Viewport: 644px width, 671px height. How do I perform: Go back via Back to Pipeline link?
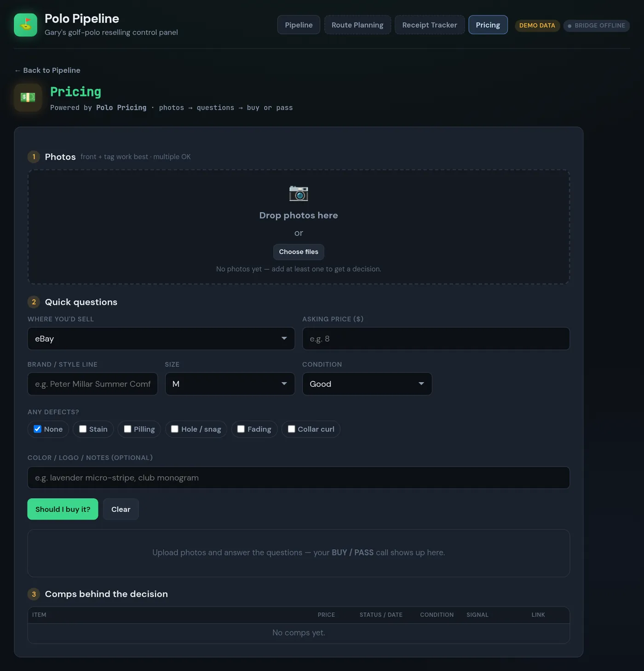[47, 70]
